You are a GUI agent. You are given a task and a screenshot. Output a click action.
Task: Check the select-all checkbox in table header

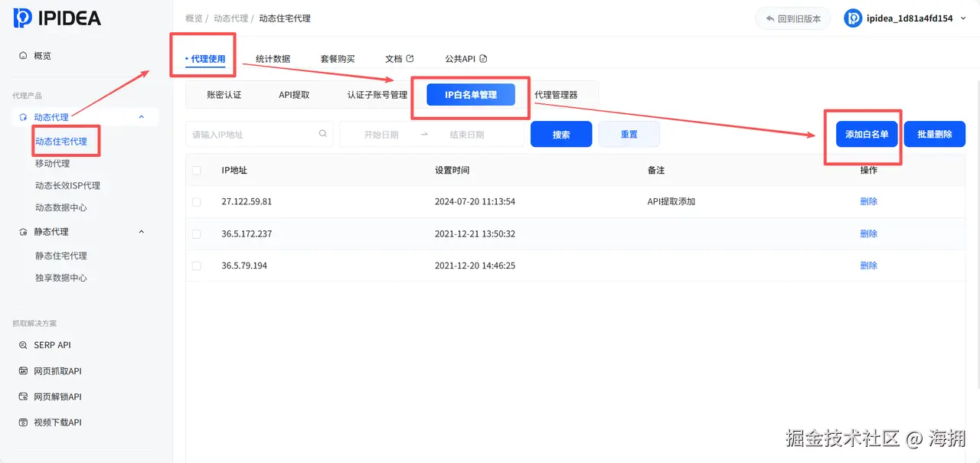pyautogui.click(x=196, y=170)
